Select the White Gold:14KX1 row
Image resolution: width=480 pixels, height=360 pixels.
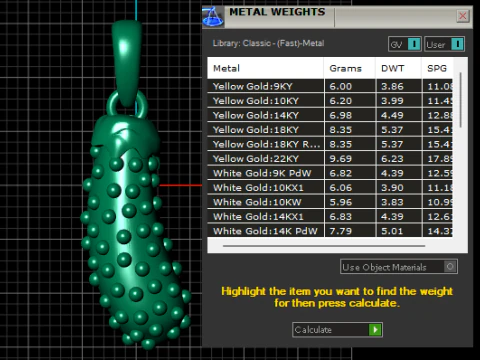tap(330, 217)
